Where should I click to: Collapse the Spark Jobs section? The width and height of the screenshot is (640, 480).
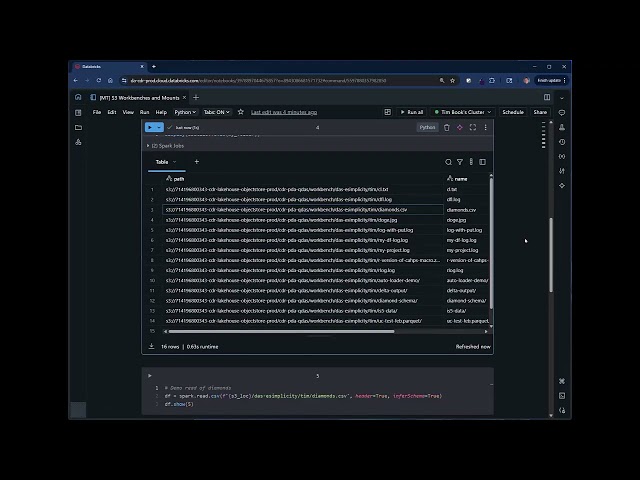pyautogui.click(x=147, y=146)
